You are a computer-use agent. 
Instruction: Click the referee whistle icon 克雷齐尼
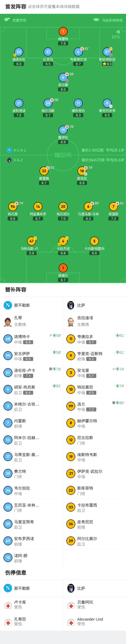[x=7, y=20]
